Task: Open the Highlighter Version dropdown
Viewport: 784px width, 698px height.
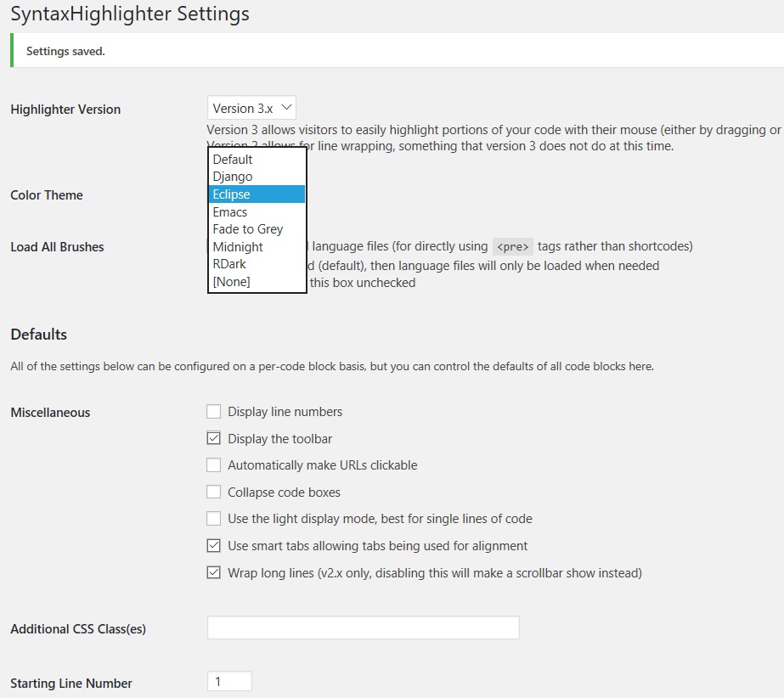Action: (x=251, y=108)
